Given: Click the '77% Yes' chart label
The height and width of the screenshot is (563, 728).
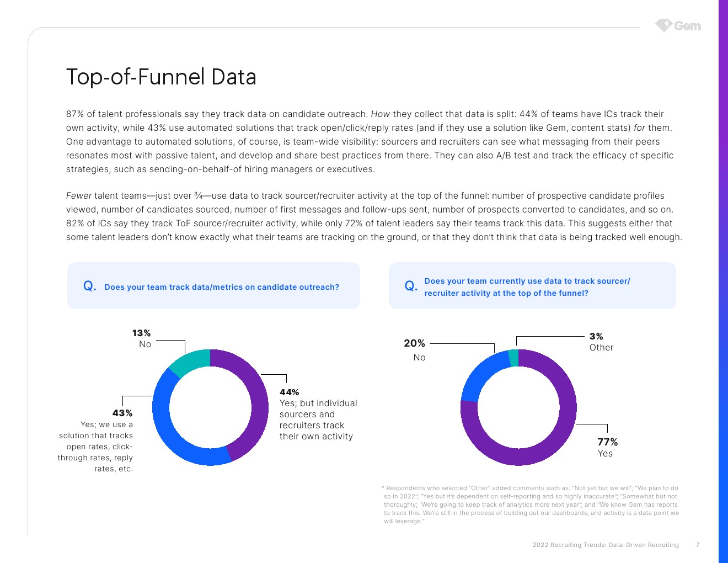Looking at the screenshot, I should click(607, 447).
